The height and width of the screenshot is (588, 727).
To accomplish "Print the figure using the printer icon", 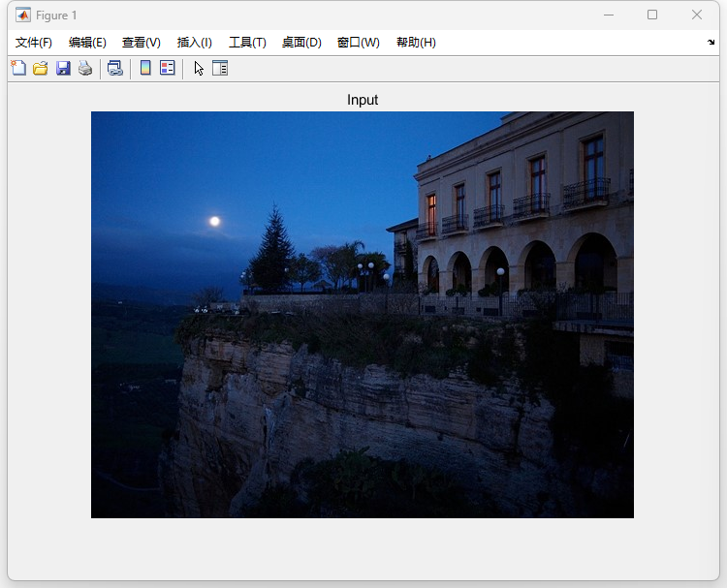I will 85,68.
